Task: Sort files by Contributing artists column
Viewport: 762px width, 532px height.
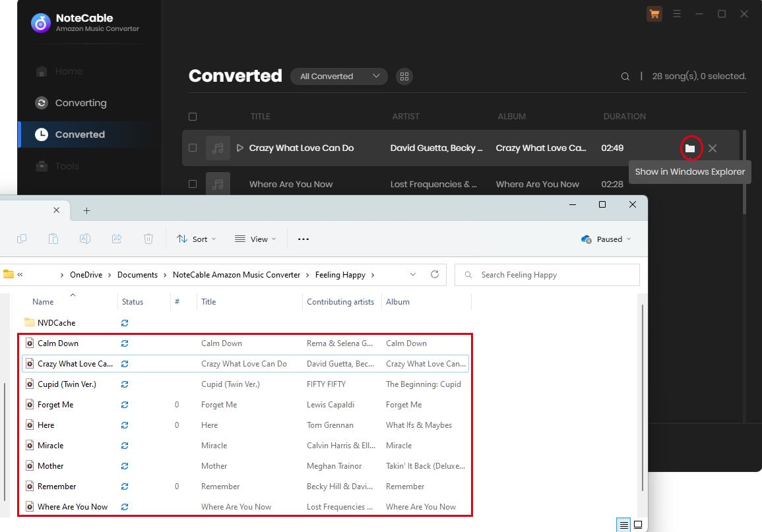Action: pyautogui.click(x=340, y=301)
